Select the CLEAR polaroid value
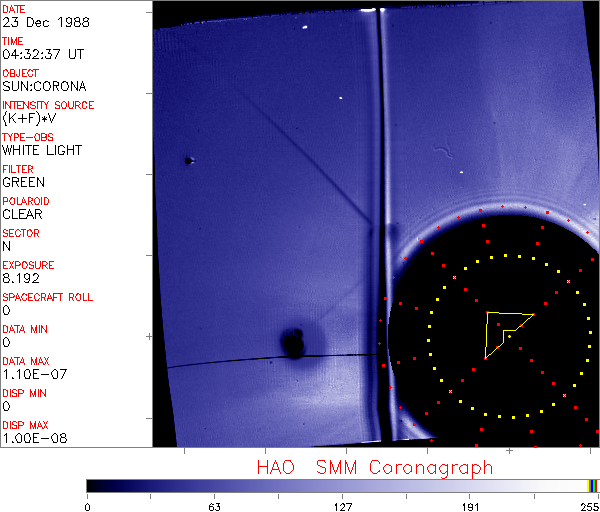Image resolution: width=600 pixels, height=512 pixels. tap(22, 214)
